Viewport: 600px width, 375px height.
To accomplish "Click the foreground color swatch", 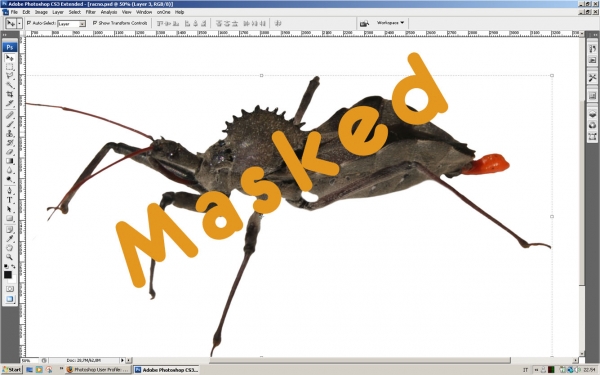I will (x=7, y=275).
